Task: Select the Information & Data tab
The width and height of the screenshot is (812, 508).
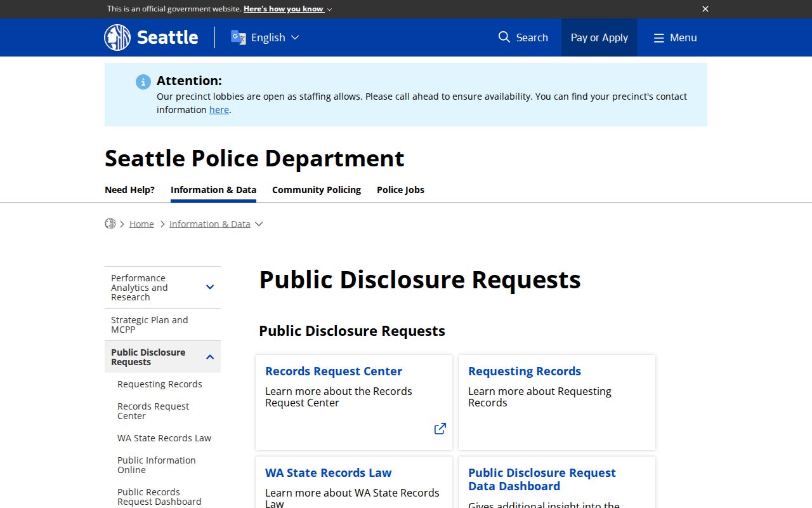Action: (213, 190)
